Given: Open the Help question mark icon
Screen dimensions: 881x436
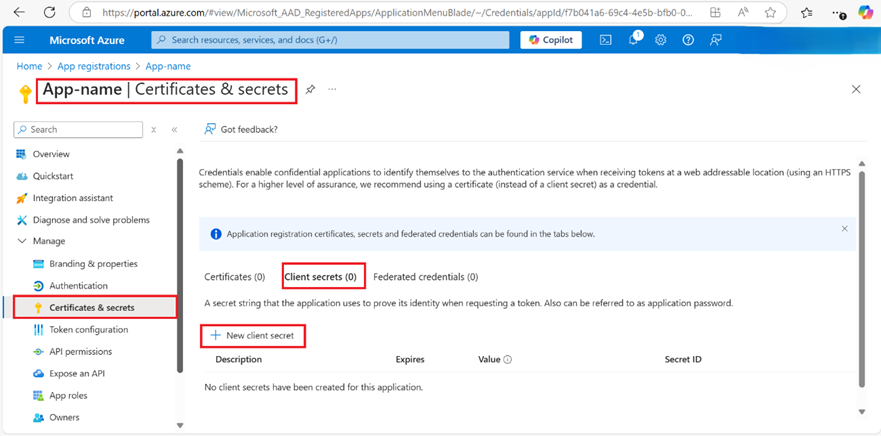Looking at the screenshot, I should 688,40.
